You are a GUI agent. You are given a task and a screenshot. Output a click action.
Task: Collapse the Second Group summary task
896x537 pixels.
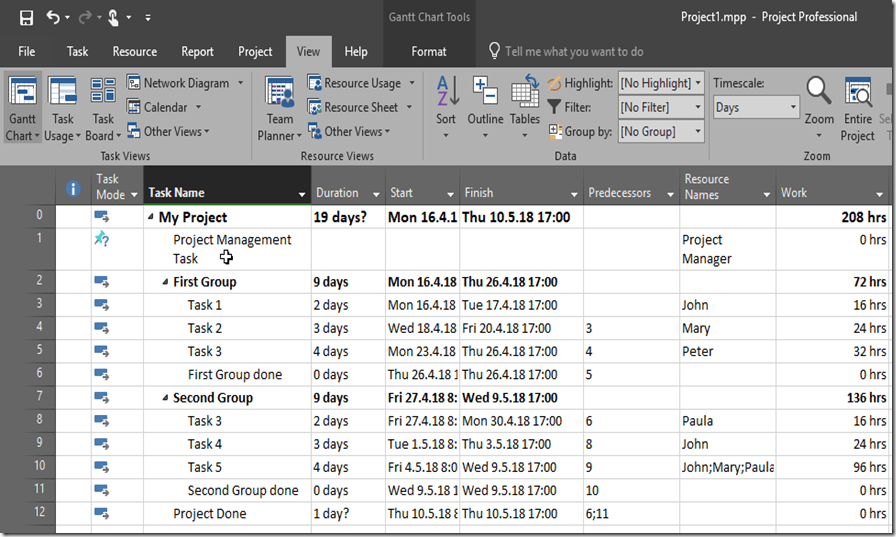pos(166,398)
